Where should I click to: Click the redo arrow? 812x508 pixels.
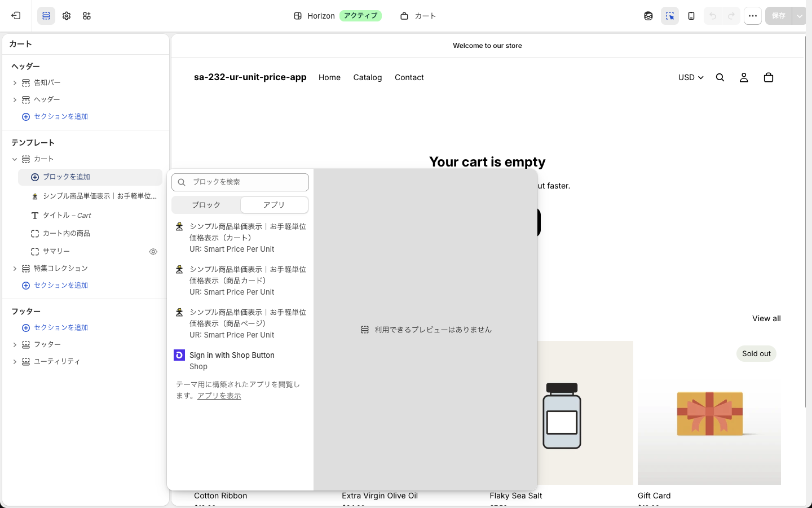[731, 16]
